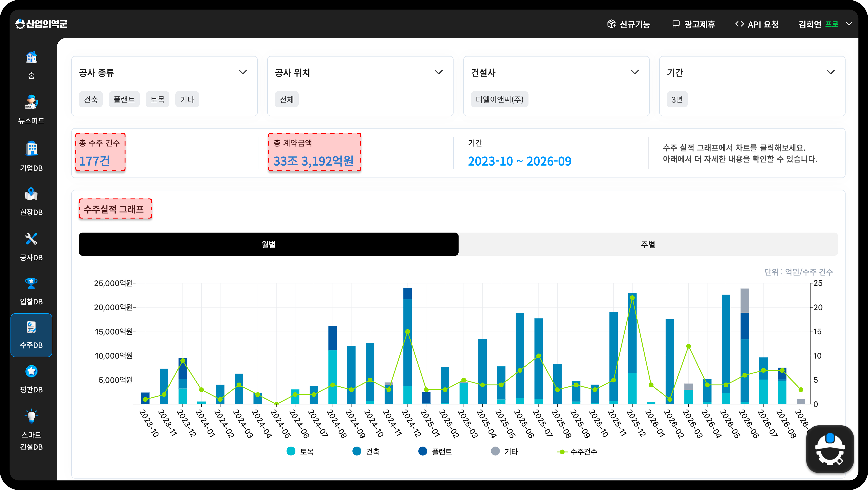
Task: Click the 2024-08 bar in chart
Action: 333,365
